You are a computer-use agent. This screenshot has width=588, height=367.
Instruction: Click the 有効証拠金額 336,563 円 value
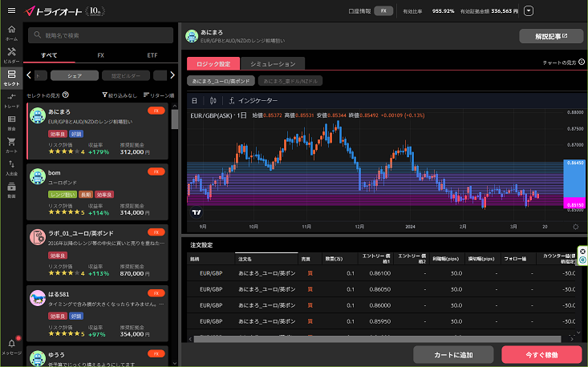click(x=504, y=11)
